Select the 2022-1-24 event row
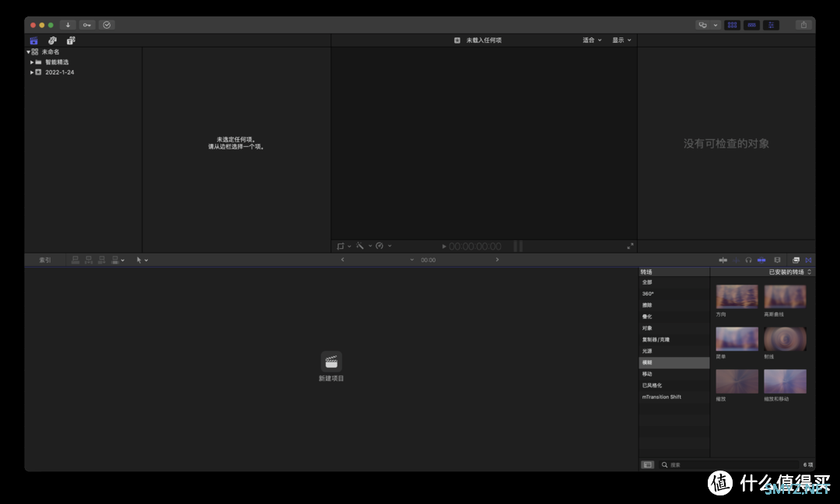This screenshot has width=840, height=504. click(83, 72)
